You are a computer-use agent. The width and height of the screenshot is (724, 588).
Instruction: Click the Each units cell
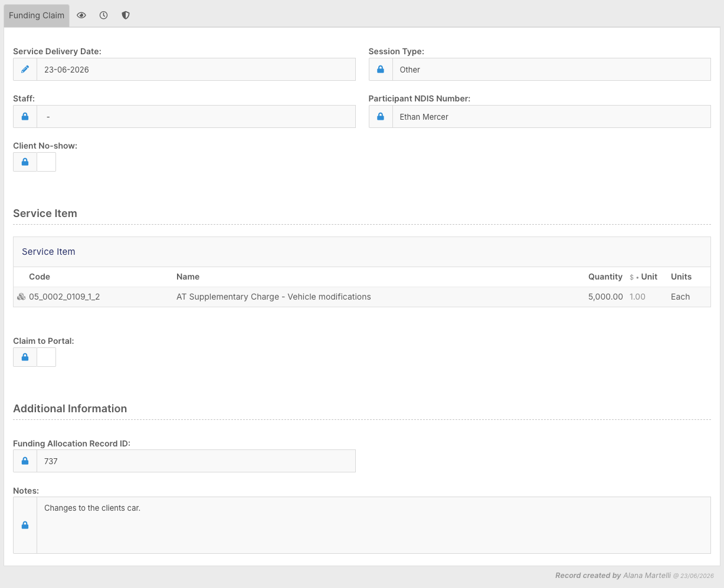click(x=680, y=297)
